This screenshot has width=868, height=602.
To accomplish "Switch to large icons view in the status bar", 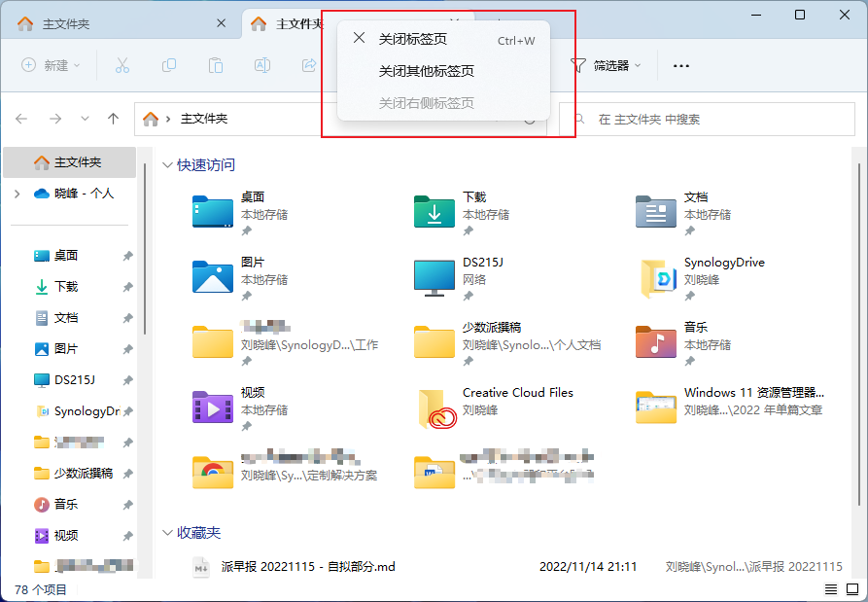I will click(x=854, y=587).
